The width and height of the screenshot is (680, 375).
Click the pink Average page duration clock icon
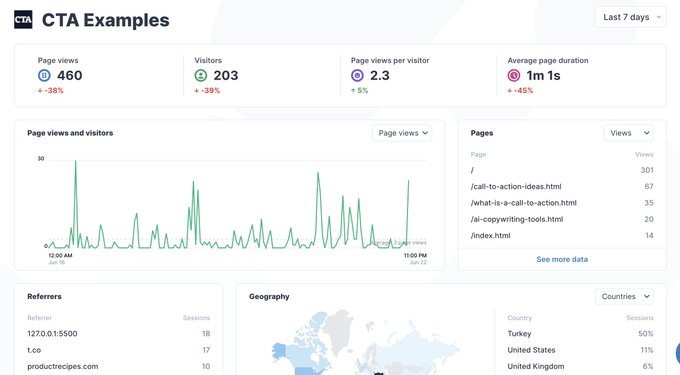(514, 75)
